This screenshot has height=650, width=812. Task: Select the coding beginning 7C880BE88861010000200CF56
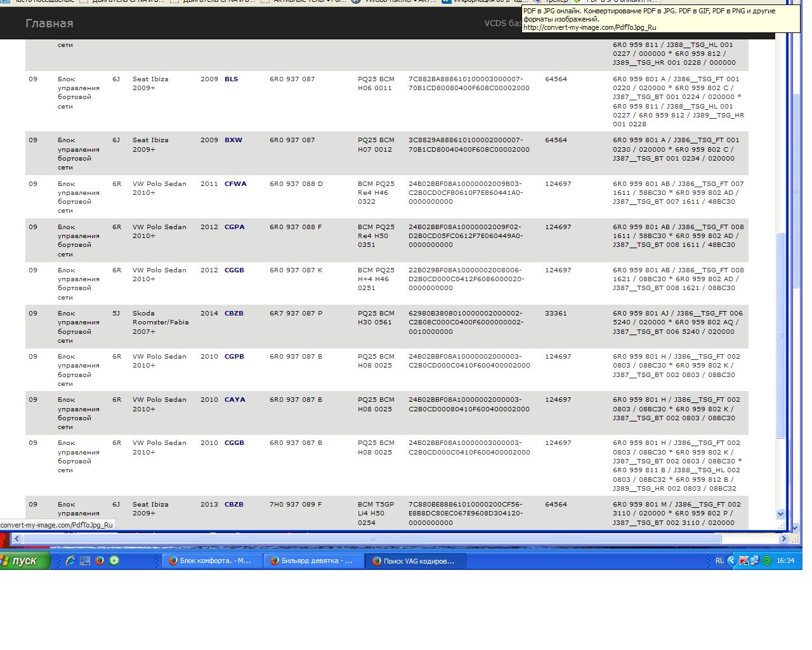pyautogui.click(x=466, y=514)
